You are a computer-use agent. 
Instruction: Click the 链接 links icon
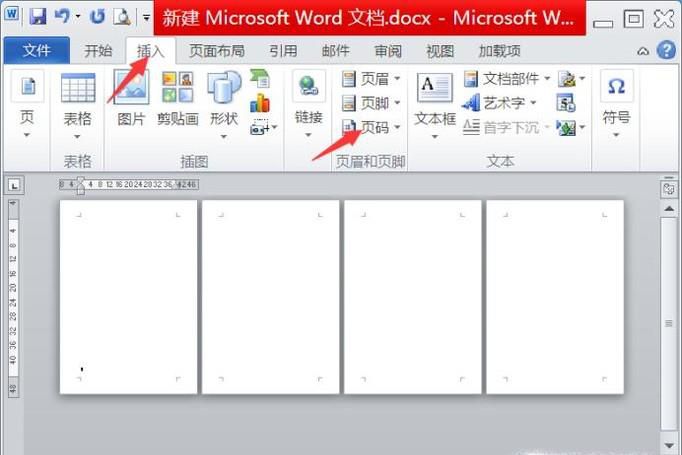(309, 100)
